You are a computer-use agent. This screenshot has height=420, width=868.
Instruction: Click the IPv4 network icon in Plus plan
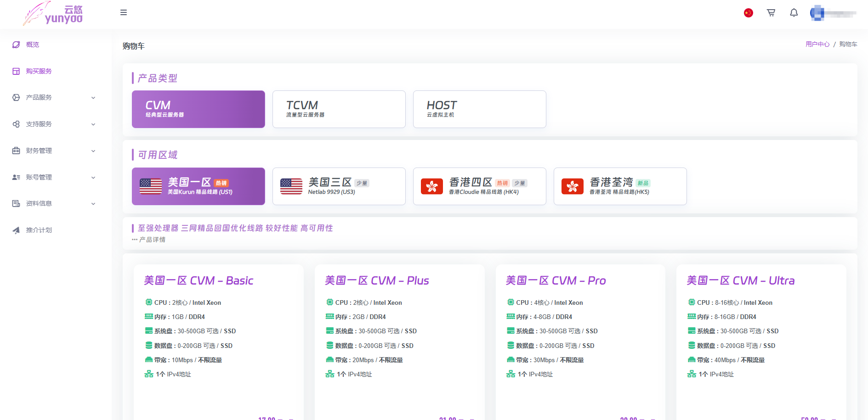(330, 374)
